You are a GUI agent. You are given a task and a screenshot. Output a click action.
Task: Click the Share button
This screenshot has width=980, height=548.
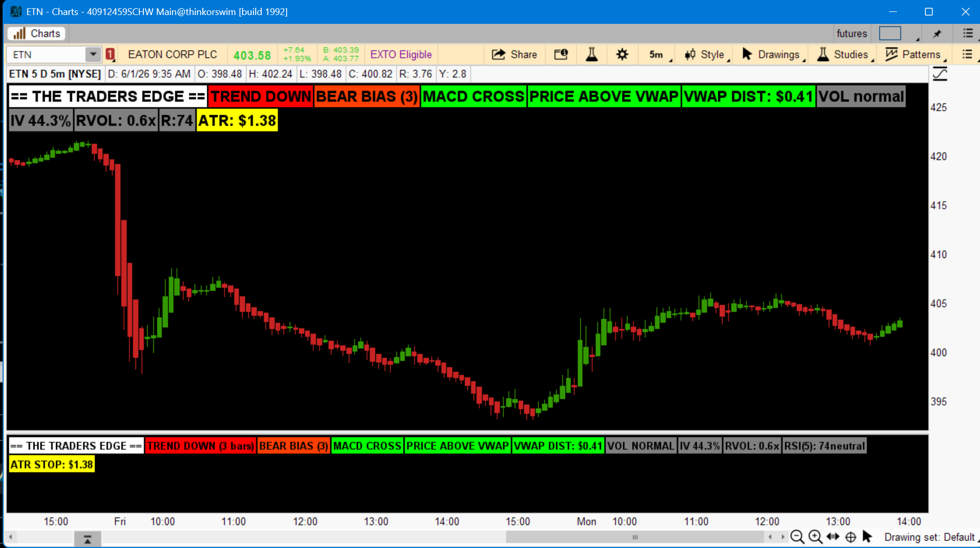pyautogui.click(x=515, y=54)
